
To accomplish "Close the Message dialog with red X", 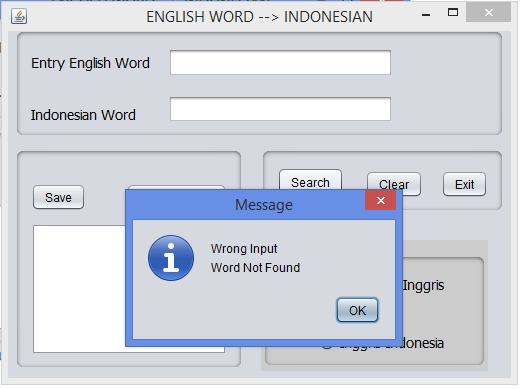I will click(x=381, y=200).
